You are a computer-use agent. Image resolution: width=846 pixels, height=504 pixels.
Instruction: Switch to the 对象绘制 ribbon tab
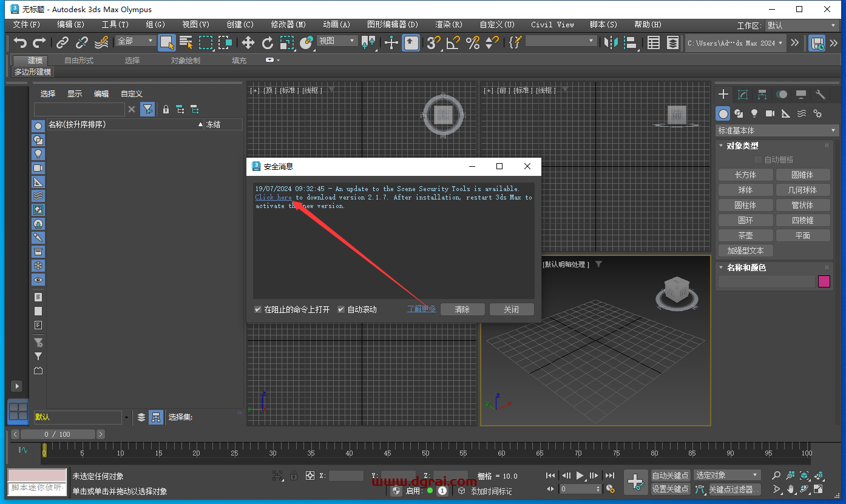tap(185, 61)
